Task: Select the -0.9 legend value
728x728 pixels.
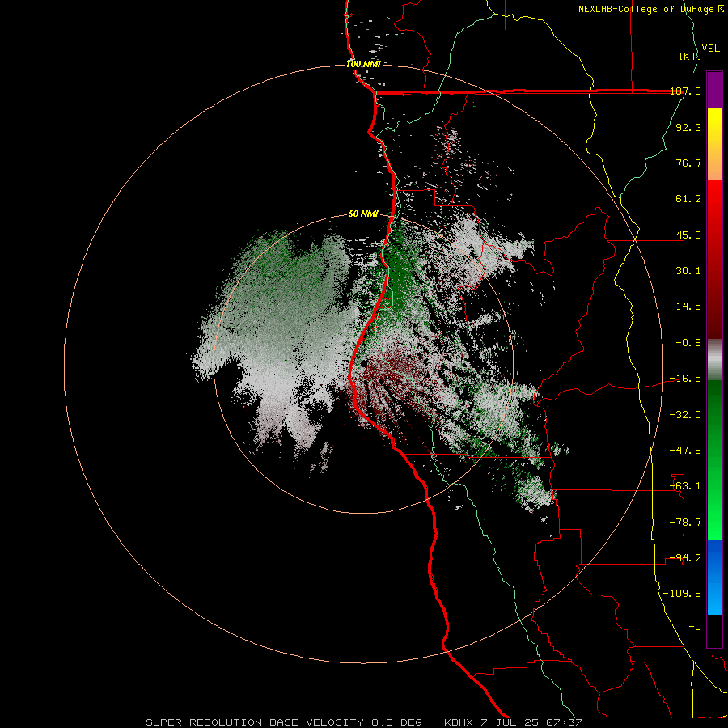Action: pos(688,343)
